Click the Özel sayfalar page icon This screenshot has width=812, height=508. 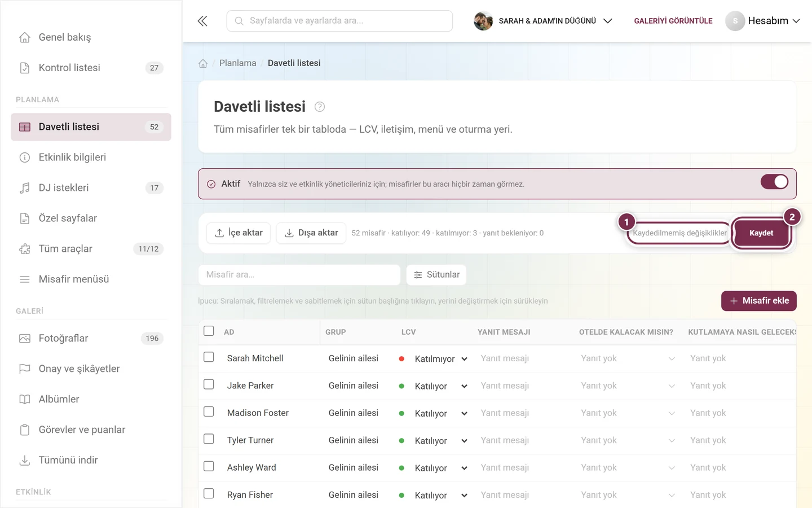(25, 218)
